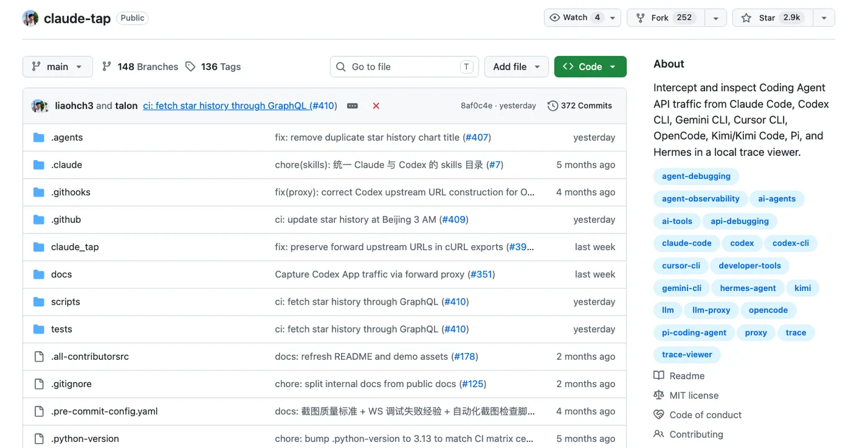The height and width of the screenshot is (448, 868).
Task: Select the llm-proxy topic tag
Action: pyautogui.click(x=711, y=310)
